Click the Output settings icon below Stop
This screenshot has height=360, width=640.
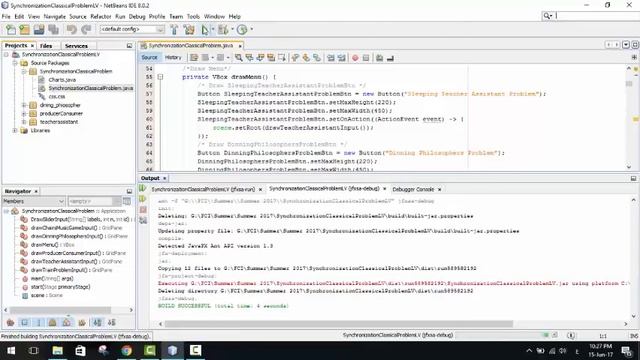pos(143,220)
